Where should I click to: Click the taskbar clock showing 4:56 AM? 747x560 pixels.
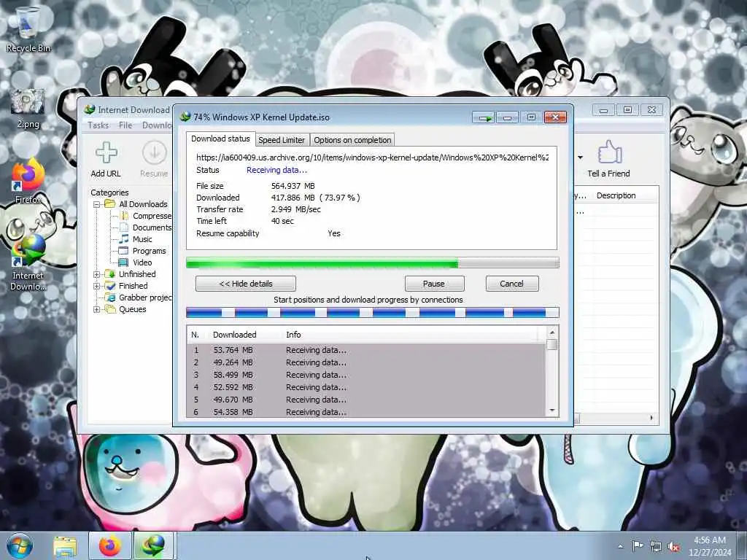[710, 546]
